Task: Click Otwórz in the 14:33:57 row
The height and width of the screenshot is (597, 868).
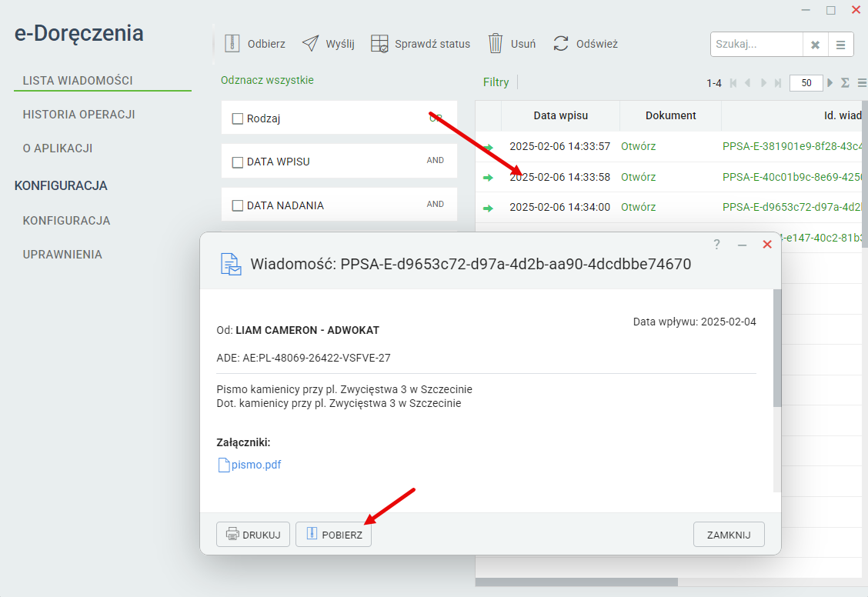Action: pyautogui.click(x=638, y=147)
